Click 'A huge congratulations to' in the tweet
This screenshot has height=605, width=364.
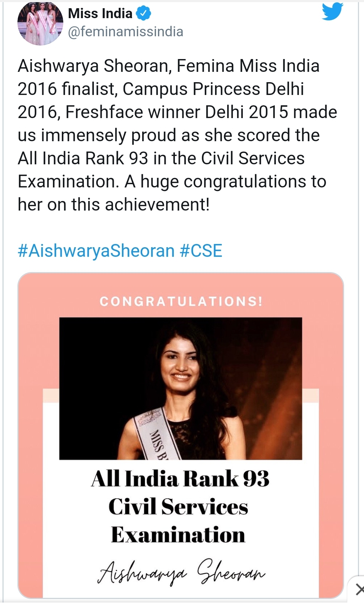pos(225,181)
